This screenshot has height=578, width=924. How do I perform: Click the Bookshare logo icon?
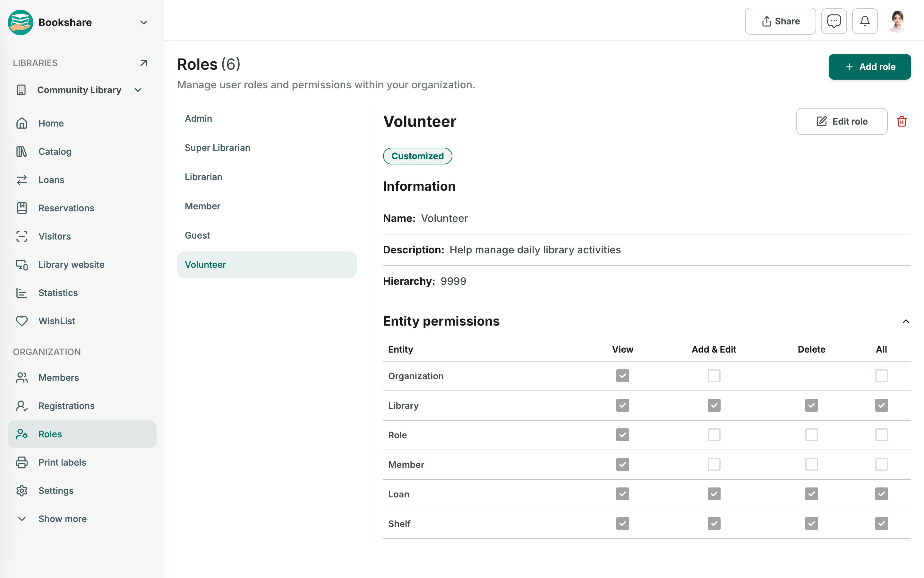pos(20,22)
